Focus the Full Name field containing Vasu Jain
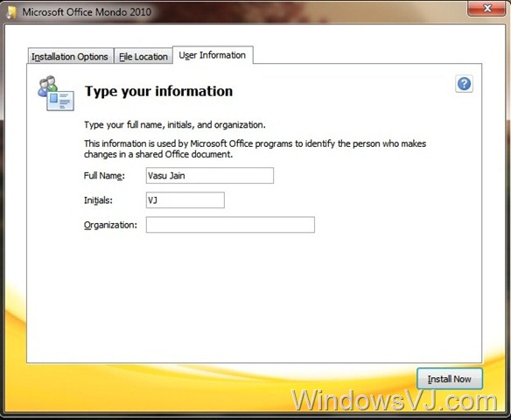The height and width of the screenshot is (420, 511). click(x=210, y=176)
